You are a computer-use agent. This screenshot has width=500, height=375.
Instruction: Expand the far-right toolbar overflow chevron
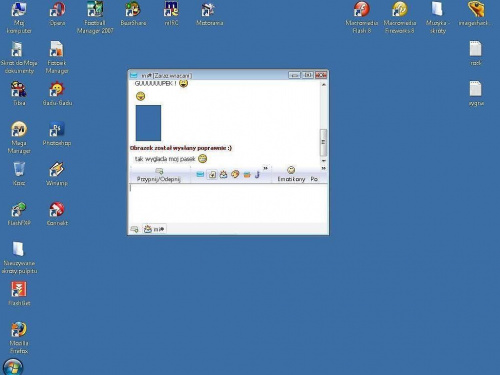[x=323, y=168]
